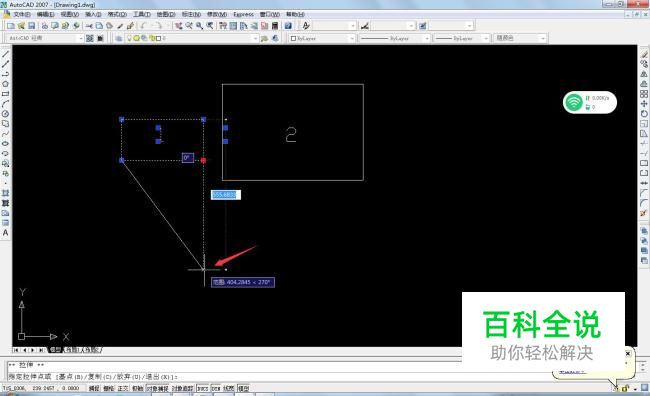Select the Polyline draw tool
This screenshot has width=650, height=396.
[x=5, y=74]
